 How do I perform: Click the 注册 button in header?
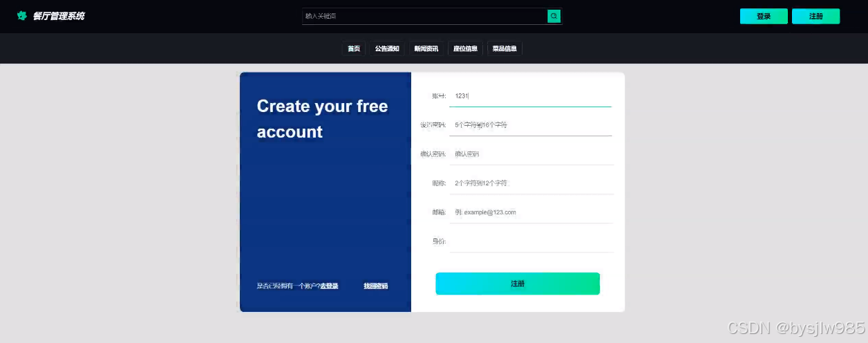(816, 17)
